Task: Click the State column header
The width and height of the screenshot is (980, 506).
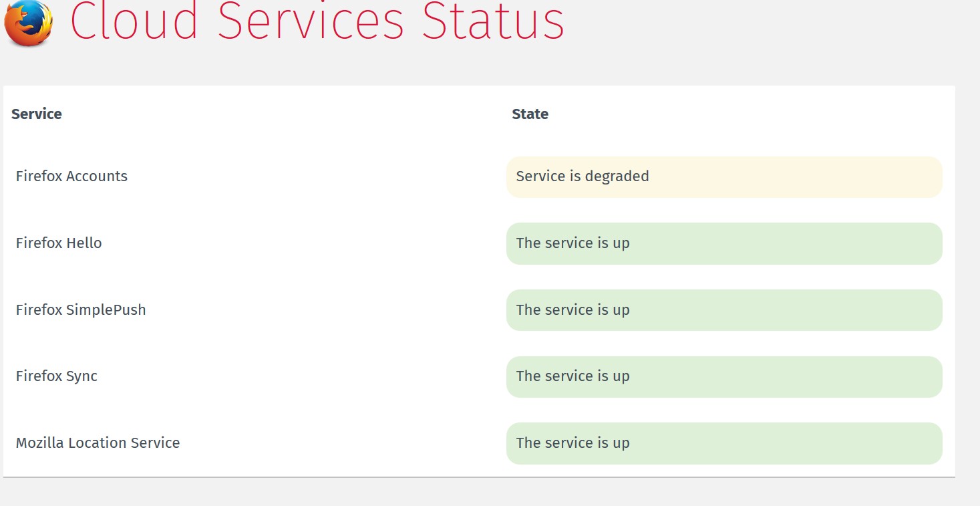Action: pyautogui.click(x=530, y=114)
